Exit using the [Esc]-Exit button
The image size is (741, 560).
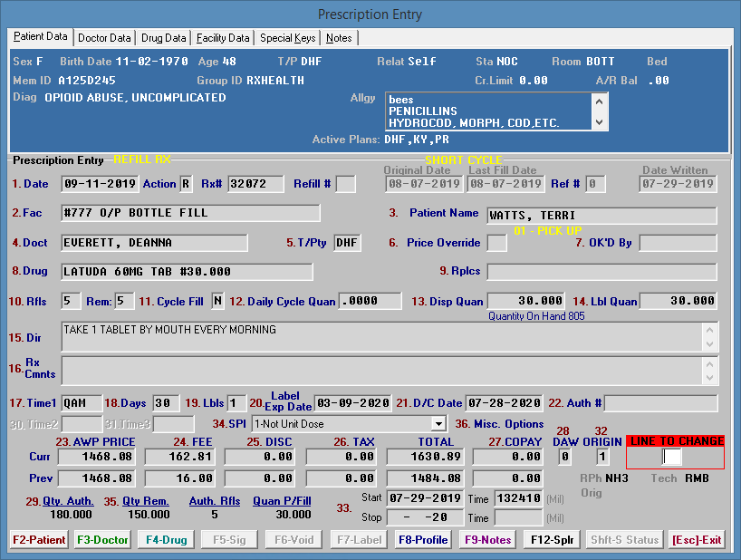click(697, 540)
